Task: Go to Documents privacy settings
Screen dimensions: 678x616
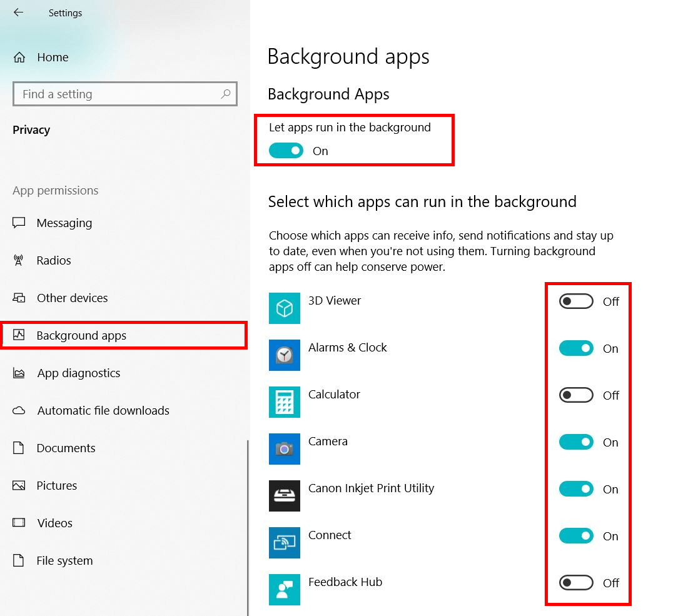Action: pos(124,448)
